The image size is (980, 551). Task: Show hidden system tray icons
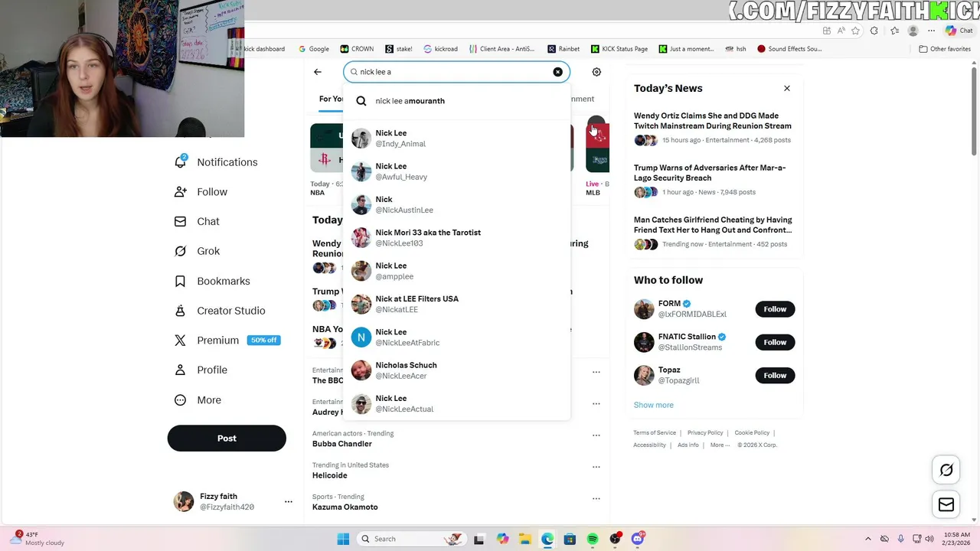point(867,539)
